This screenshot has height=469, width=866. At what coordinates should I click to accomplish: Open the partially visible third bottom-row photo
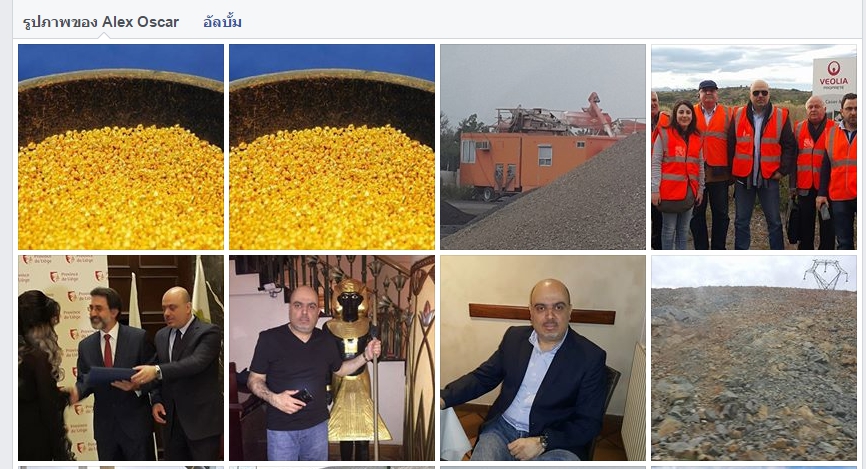(x=543, y=467)
